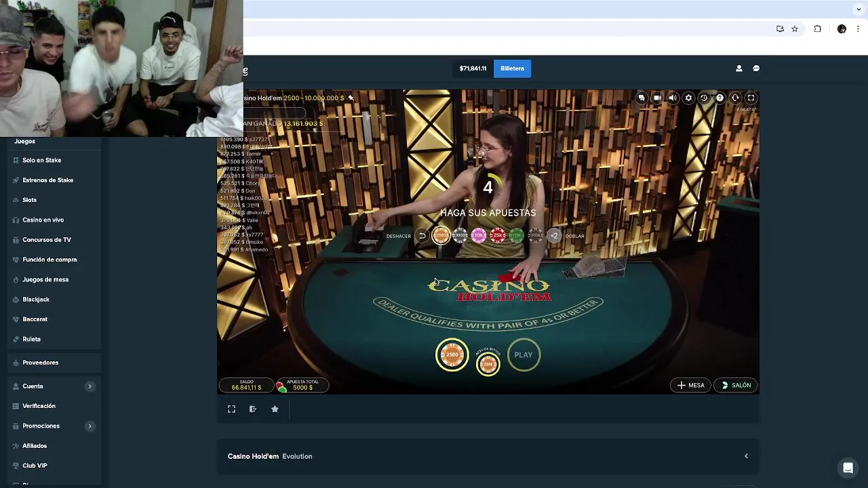Click the install app icon in address bar
The width and height of the screenshot is (868, 488).
pos(780,29)
